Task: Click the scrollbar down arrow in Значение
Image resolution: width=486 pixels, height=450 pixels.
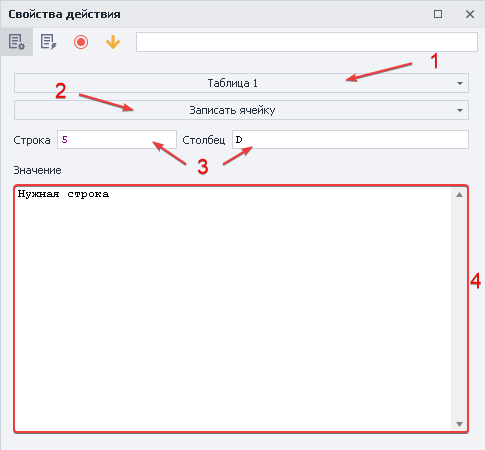Action: (459, 424)
